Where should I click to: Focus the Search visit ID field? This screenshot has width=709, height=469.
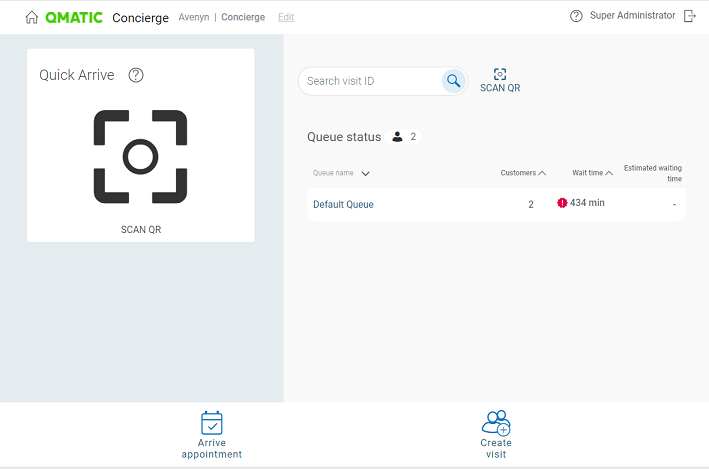pos(370,81)
